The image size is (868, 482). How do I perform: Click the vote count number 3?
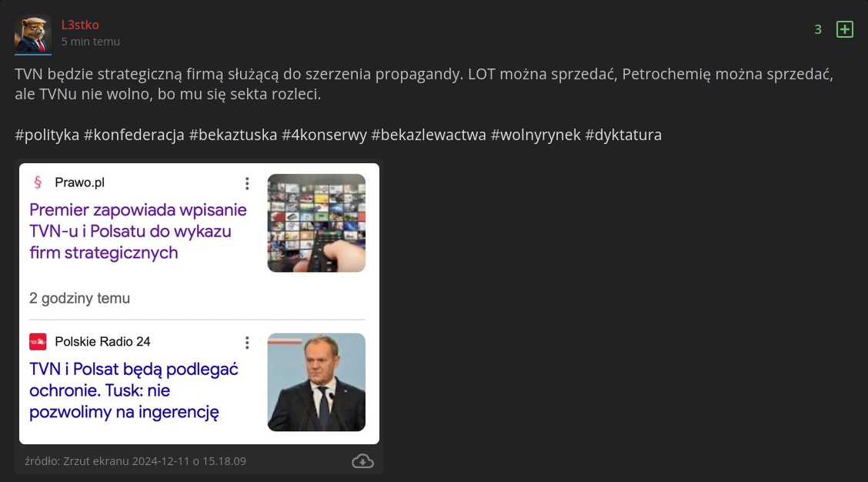[818, 29]
